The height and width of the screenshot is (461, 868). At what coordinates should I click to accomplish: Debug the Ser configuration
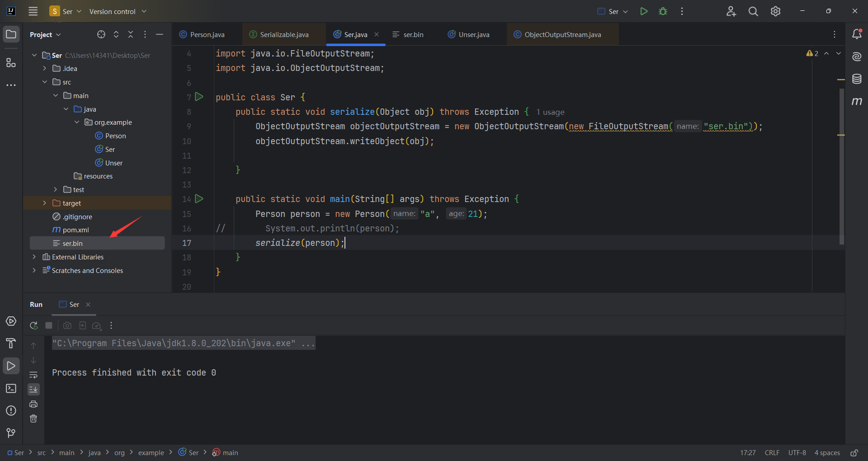[x=663, y=11]
